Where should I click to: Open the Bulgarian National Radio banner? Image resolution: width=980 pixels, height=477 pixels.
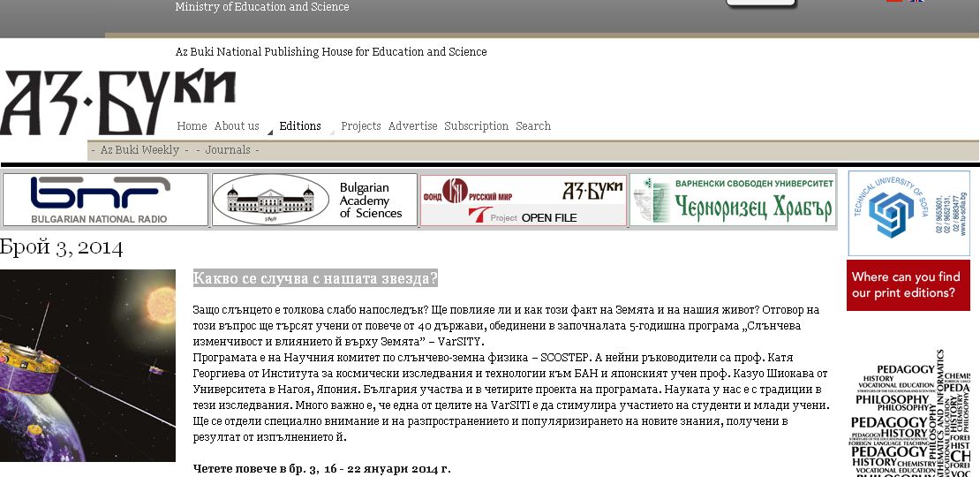click(105, 200)
